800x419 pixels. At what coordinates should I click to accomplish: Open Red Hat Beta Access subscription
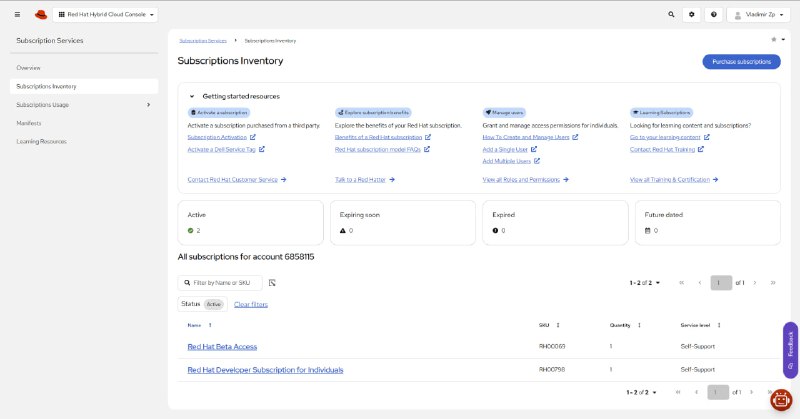pyautogui.click(x=222, y=347)
